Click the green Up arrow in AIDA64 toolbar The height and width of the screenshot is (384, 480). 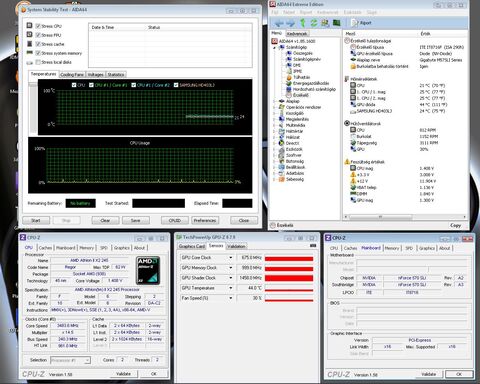pyautogui.click(x=303, y=23)
